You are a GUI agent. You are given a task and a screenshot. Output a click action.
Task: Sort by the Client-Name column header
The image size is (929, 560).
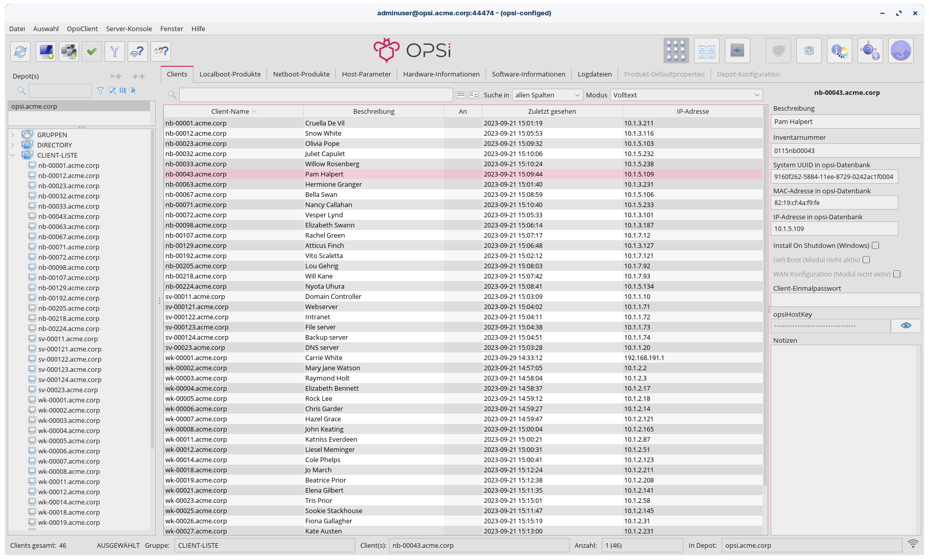(234, 111)
